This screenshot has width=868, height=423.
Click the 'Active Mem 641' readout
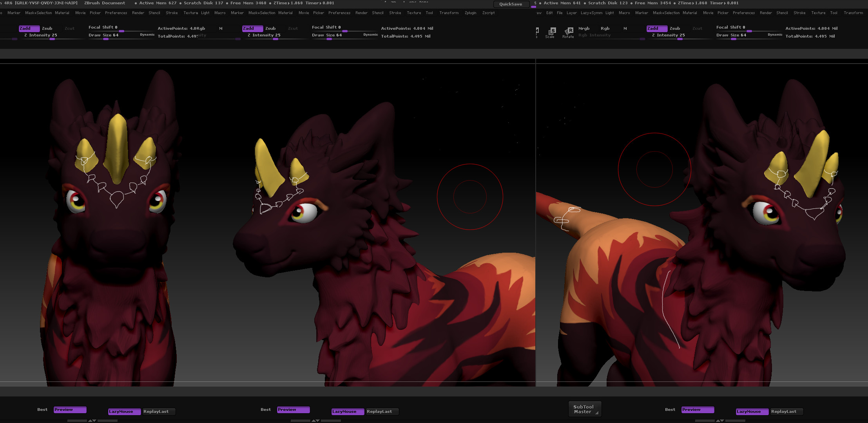[562, 3]
